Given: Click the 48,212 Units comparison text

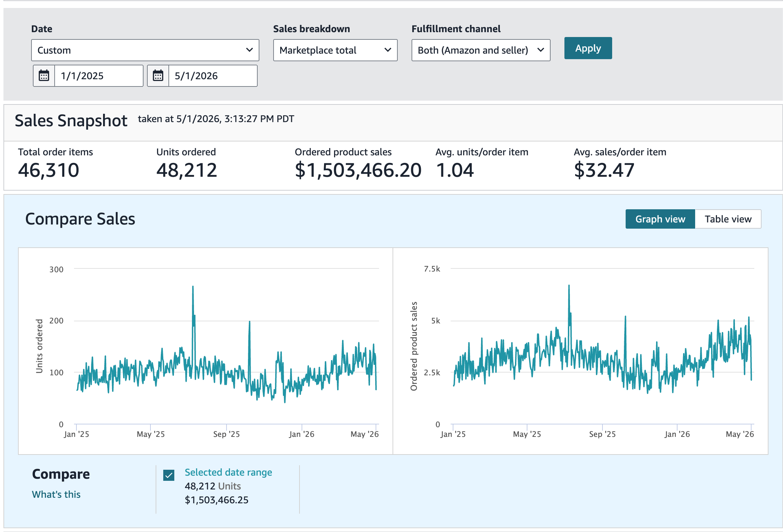Looking at the screenshot, I should coord(213,486).
